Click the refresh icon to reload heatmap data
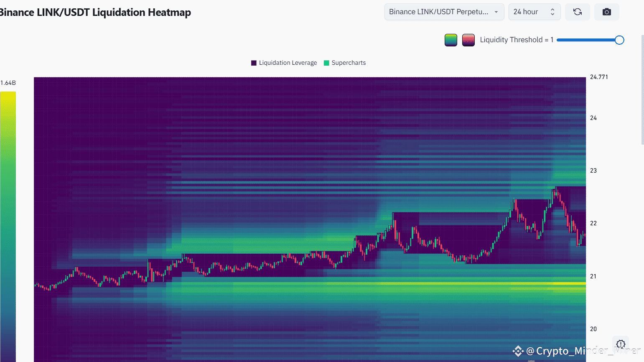Viewport: 644px width, 362px height. point(577,12)
